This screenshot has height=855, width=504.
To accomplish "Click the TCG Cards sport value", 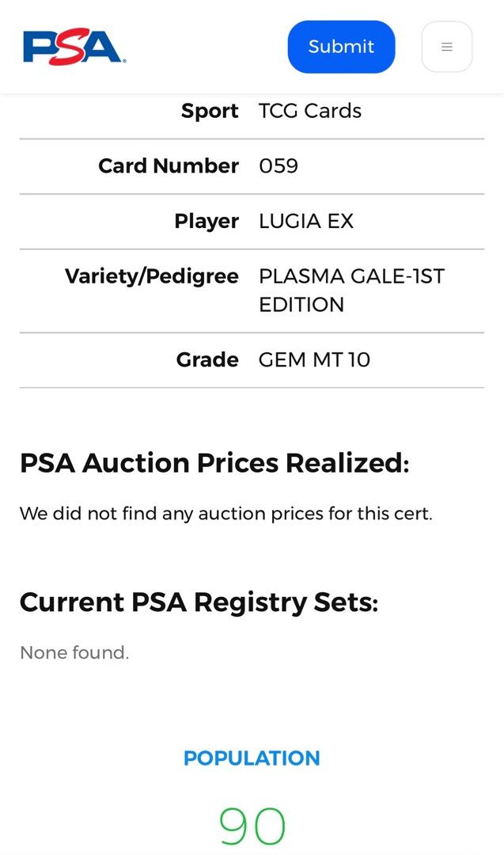I will pyautogui.click(x=309, y=111).
